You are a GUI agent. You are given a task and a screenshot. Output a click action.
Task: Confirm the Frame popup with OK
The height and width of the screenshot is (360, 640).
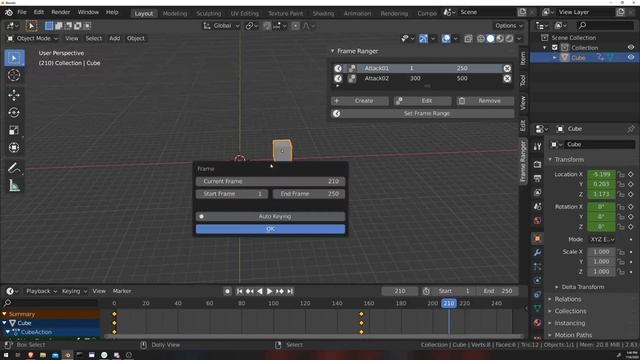(x=270, y=229)
